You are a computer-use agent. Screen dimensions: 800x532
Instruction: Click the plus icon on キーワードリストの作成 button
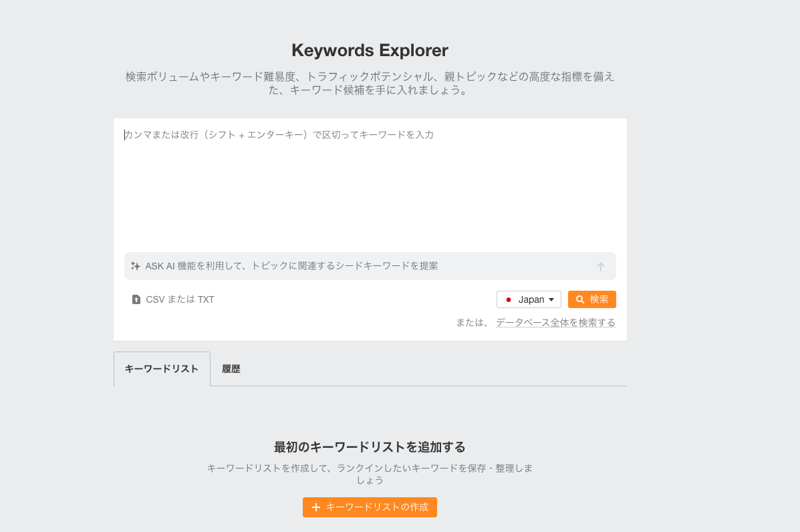click(x=316, y=507)
